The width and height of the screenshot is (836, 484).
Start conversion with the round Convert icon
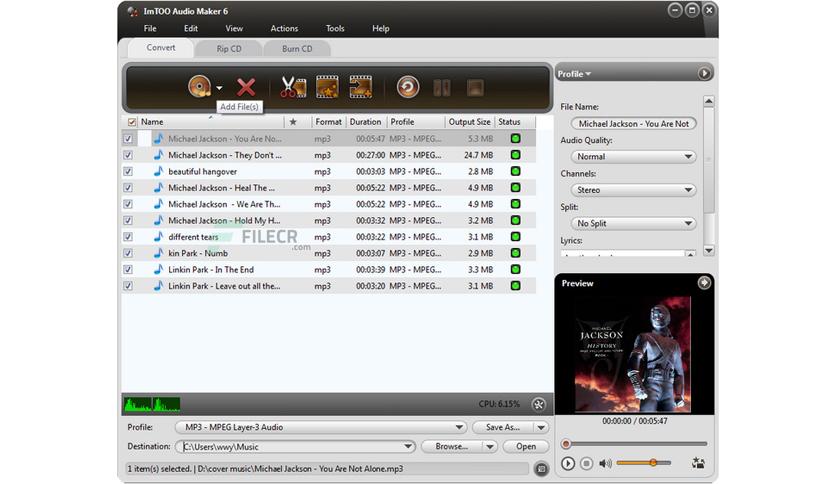click(408, 87)
